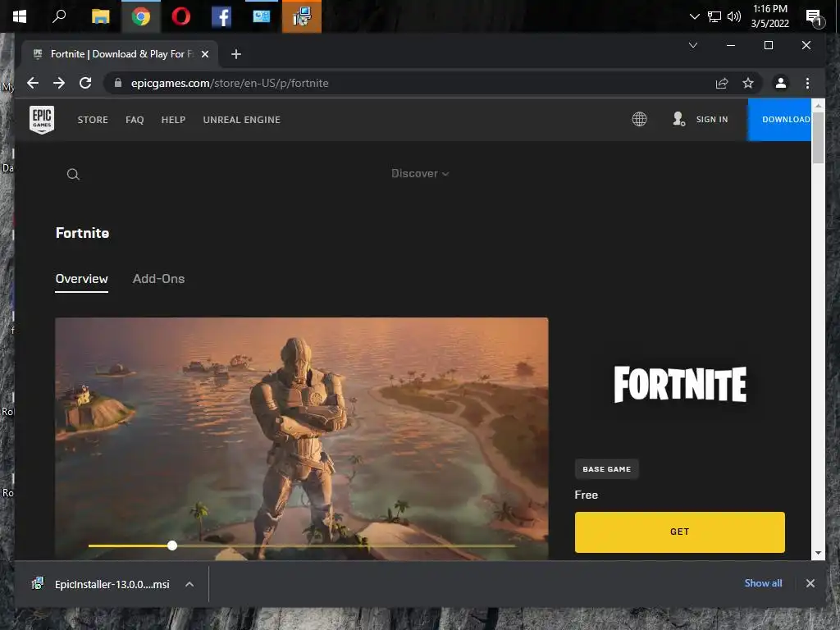Viewport: 840px width, 630px height.
Task: Click scrollbar down arrow
Action: tap(818, 553)
